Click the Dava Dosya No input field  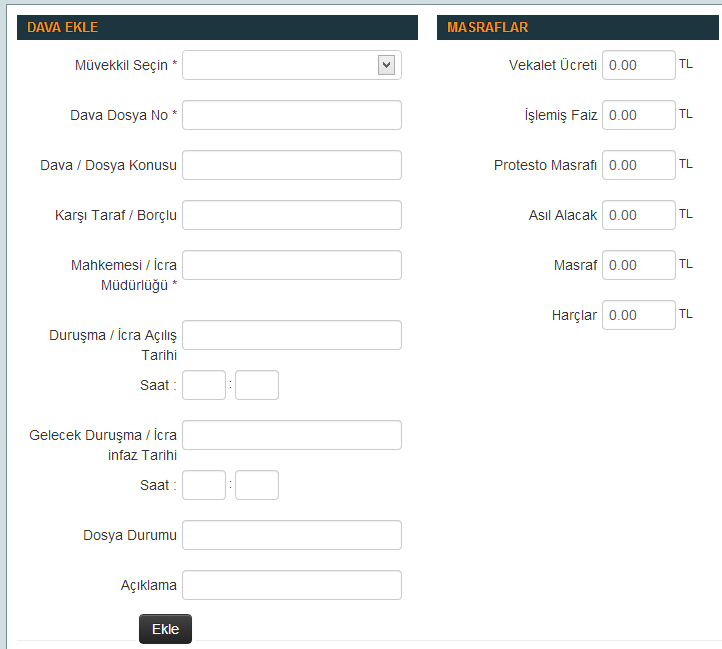[x=292, y=115]
